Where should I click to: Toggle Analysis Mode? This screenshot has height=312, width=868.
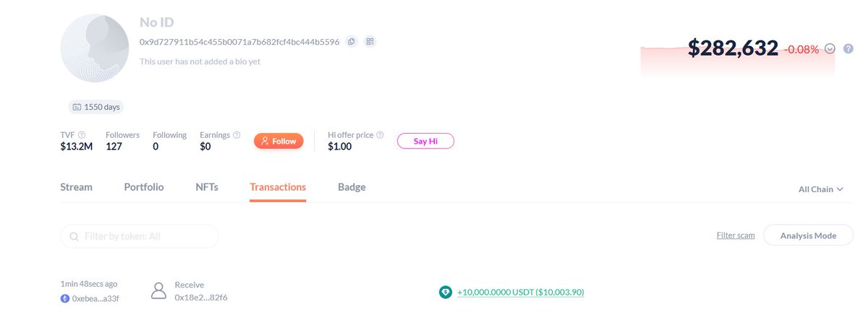(808, 235)
